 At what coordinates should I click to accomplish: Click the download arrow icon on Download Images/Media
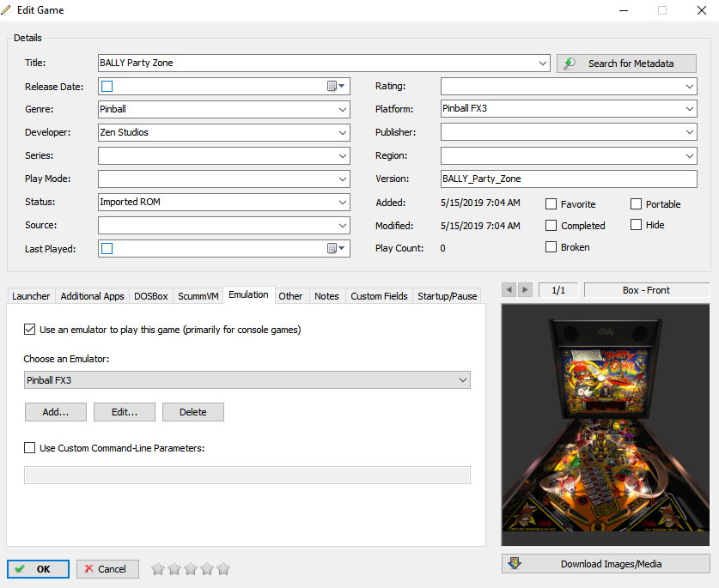coord(515,563)
